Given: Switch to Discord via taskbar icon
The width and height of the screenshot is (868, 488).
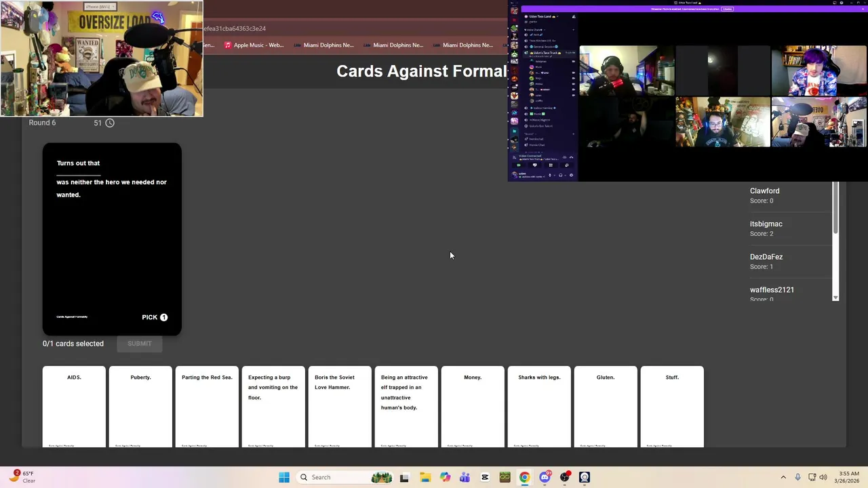Looking at the screenshot, I should pos(545,477).
